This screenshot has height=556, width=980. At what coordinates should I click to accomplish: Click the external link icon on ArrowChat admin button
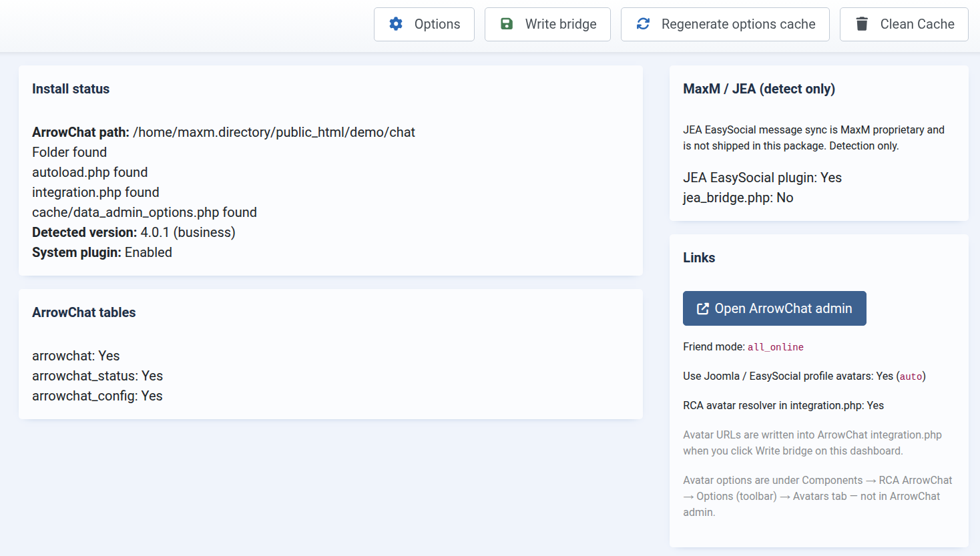coord(703,308)
